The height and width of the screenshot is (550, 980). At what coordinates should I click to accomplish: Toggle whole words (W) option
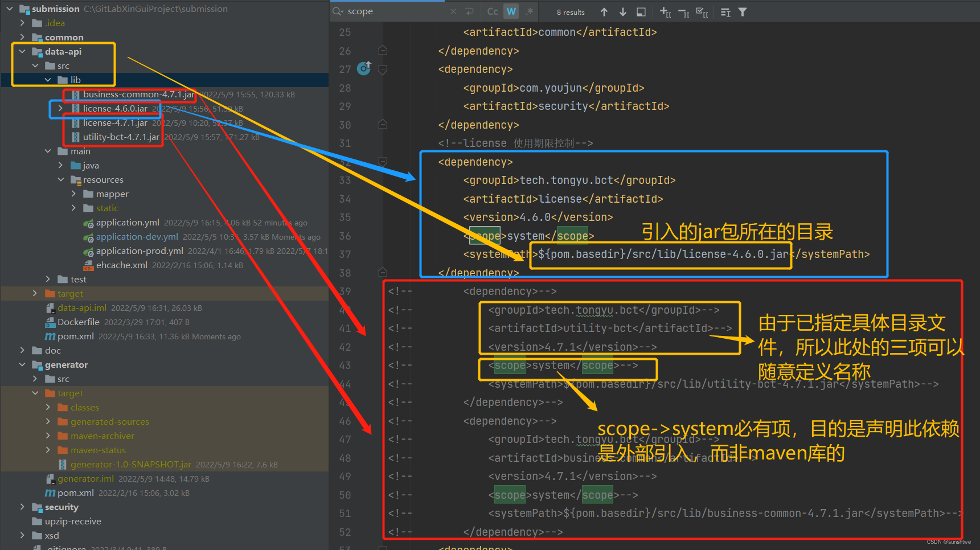[511, 11]
